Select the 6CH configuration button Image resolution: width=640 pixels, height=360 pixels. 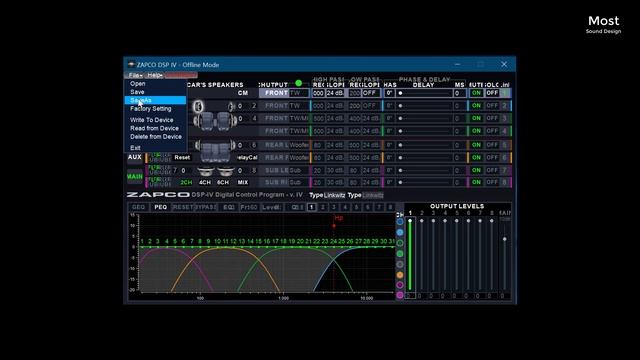click(223, 182)
